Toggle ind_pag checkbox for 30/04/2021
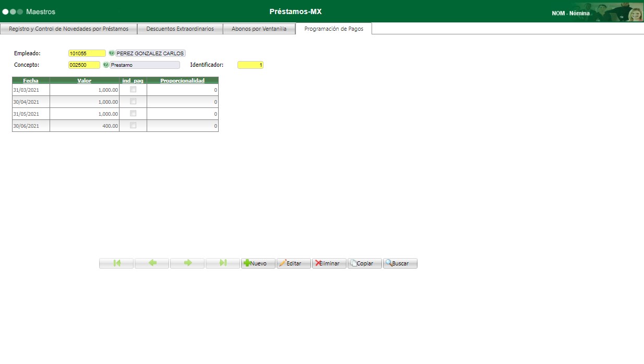Viewport: 644px width, 364px height. (x=133, y=102)
